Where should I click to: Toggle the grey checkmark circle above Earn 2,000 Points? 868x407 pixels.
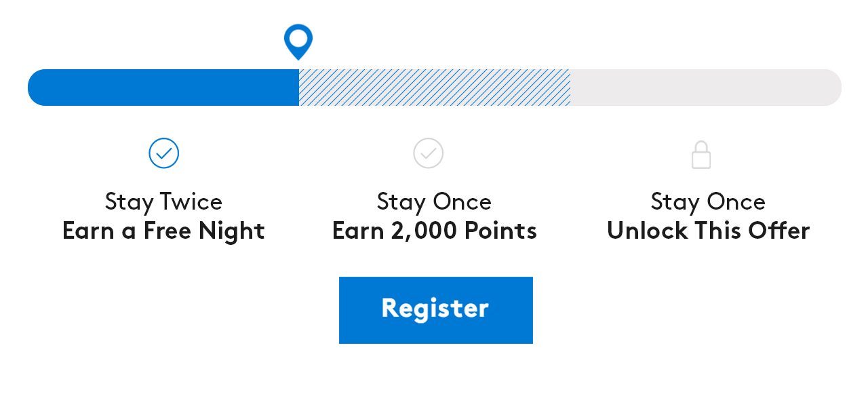pos(428,153)
